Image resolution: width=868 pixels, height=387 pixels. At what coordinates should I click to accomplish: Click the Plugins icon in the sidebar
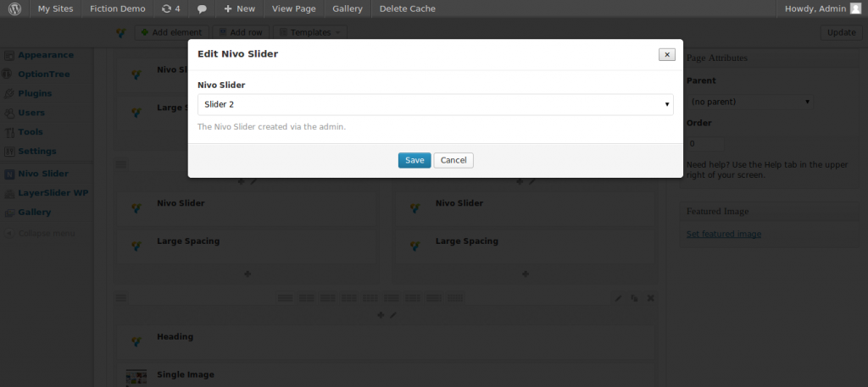[8, 93]
